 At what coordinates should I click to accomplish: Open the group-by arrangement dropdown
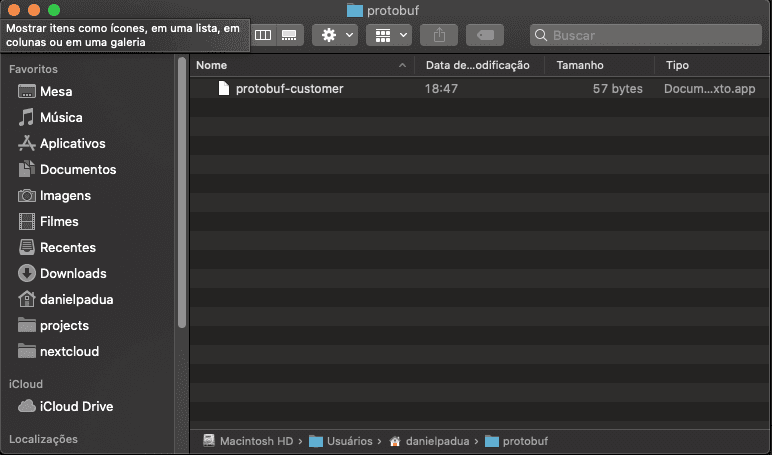(x=388, y=35)
